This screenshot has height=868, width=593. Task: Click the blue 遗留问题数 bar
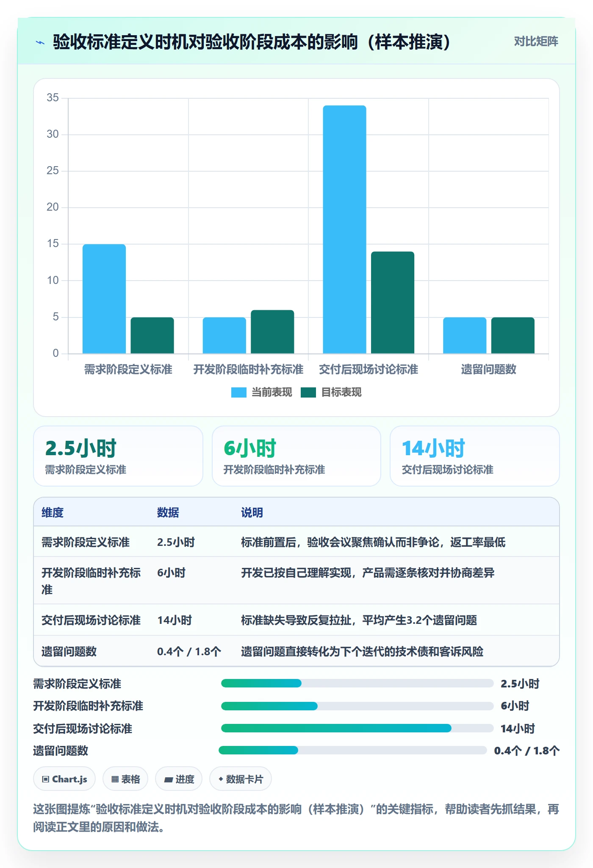tap(465, 335)
